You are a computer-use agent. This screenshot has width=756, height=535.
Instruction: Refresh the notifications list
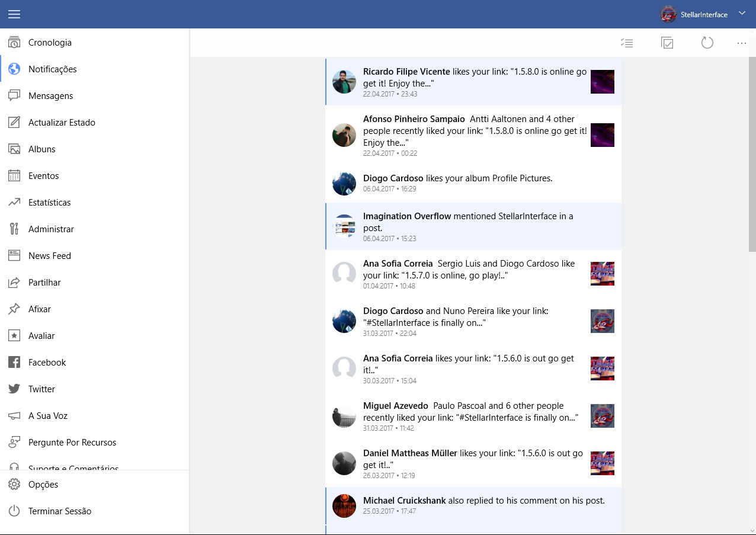tap(707, 43)
